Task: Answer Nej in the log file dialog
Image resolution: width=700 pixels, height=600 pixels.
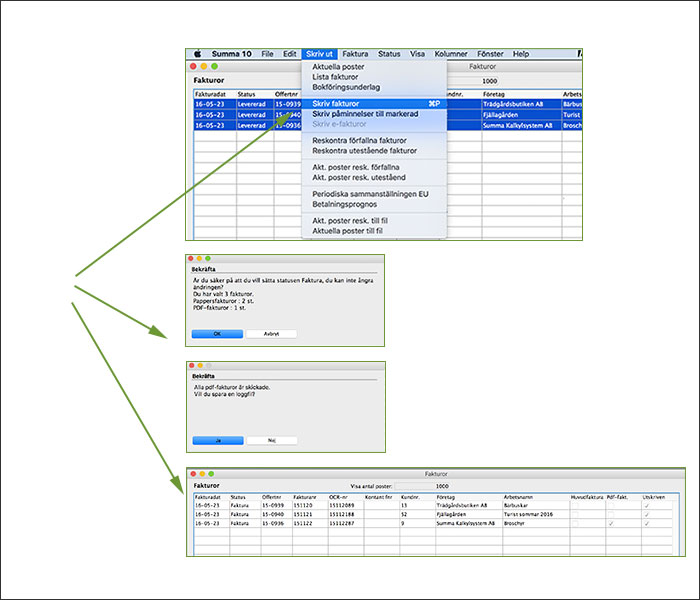Action: (272, 441)
